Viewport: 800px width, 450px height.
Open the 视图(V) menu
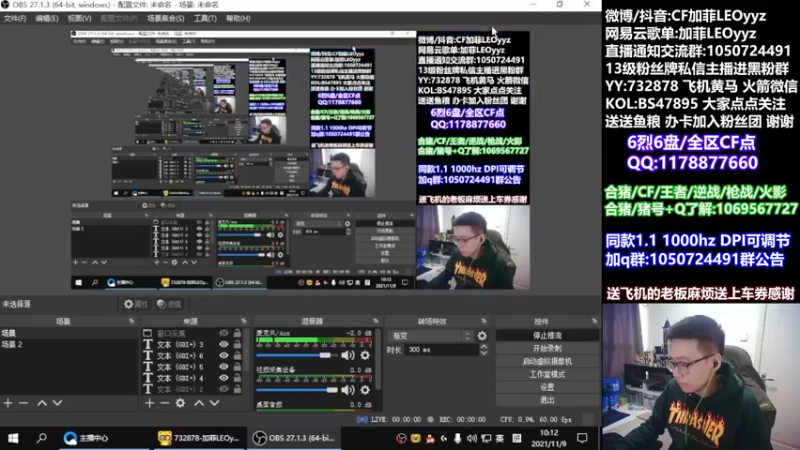[x=79, y=18]
